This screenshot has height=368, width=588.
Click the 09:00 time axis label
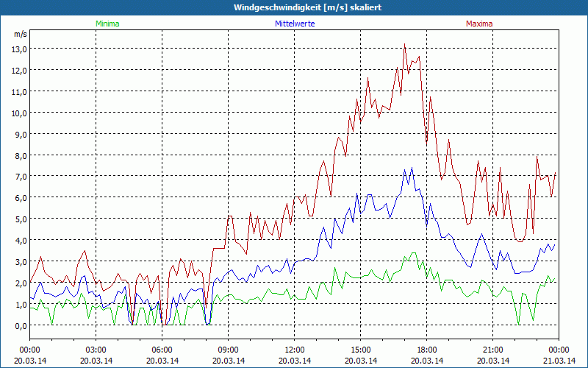click(229, 350)
